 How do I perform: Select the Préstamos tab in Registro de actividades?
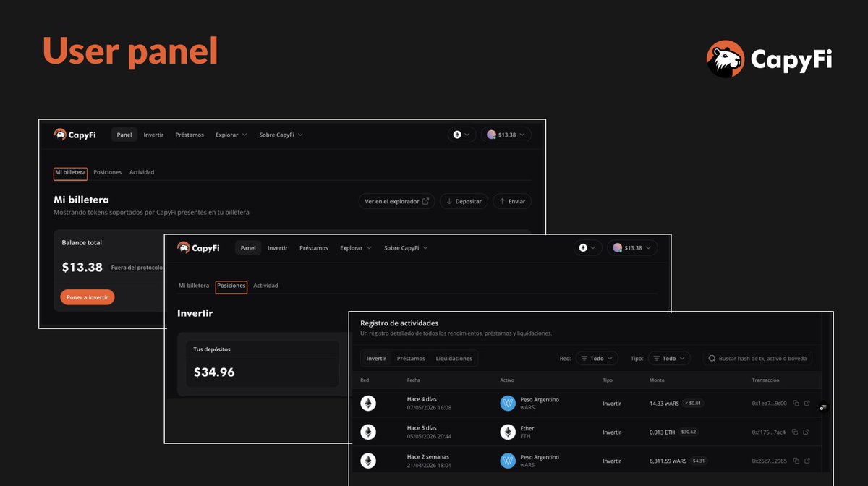[x=411, y=359]
